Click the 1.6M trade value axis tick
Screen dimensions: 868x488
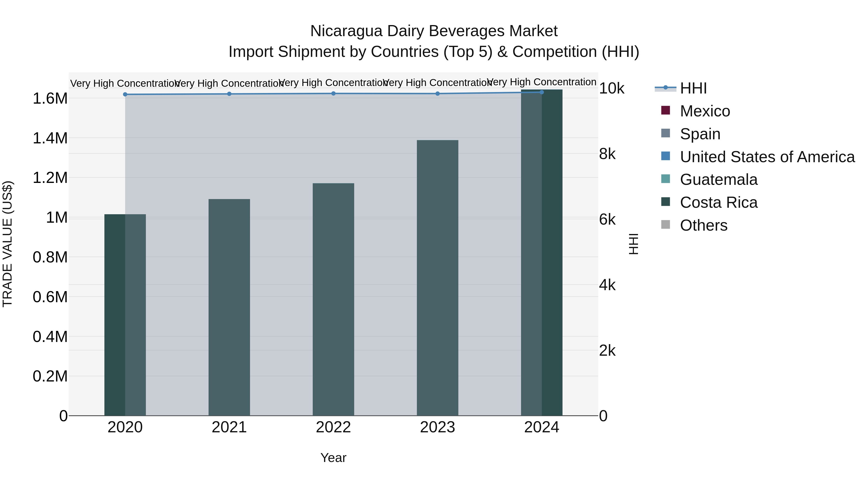(50, 98)
